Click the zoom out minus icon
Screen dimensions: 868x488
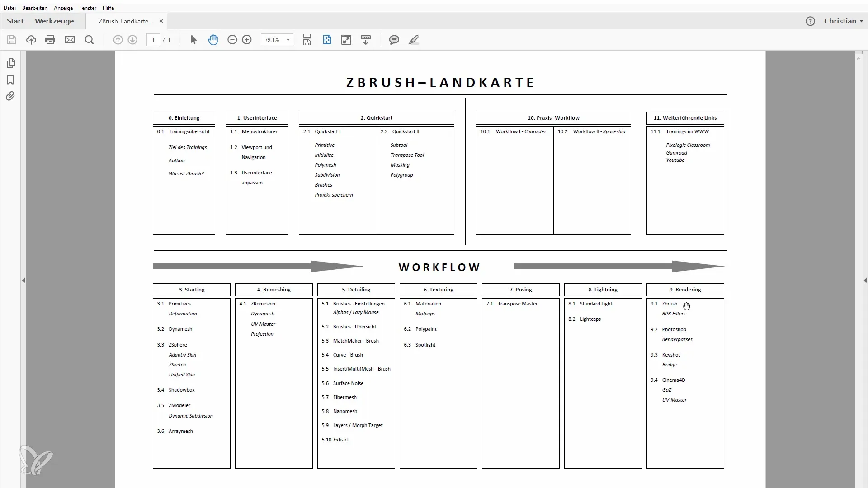(x=232, y=39)
